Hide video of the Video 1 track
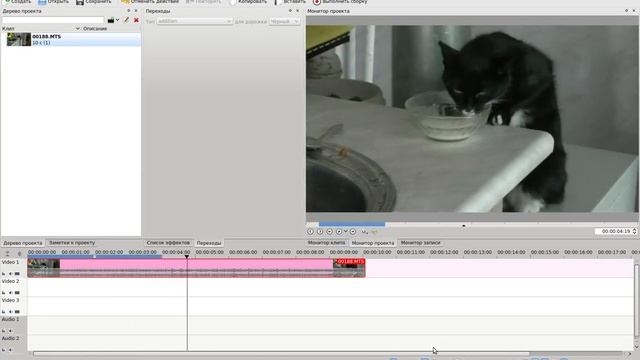Screen dimensions: 640x360 click(17, 273)
